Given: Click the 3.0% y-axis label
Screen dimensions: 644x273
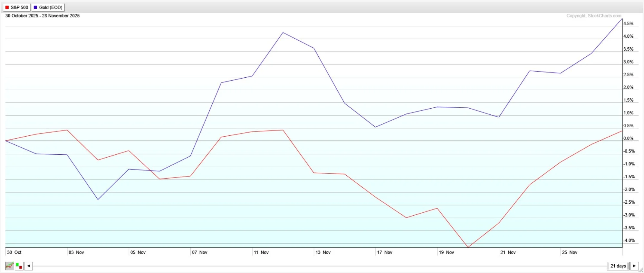Looking at the screenshot, I should tap(628, 62).
